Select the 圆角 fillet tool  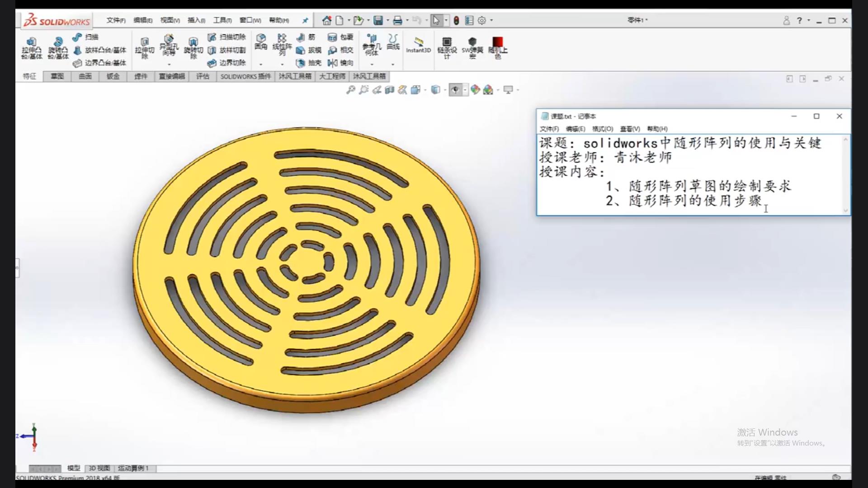tap(261, 42)
